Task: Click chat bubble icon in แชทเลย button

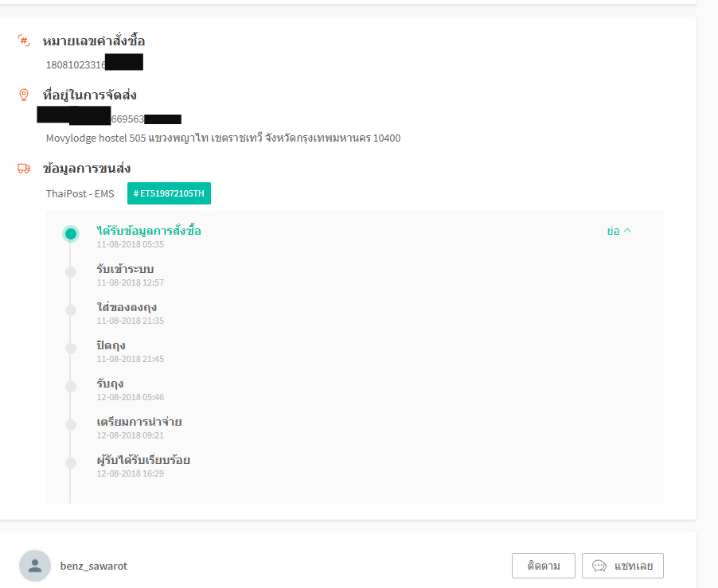Action: (599, 566)
